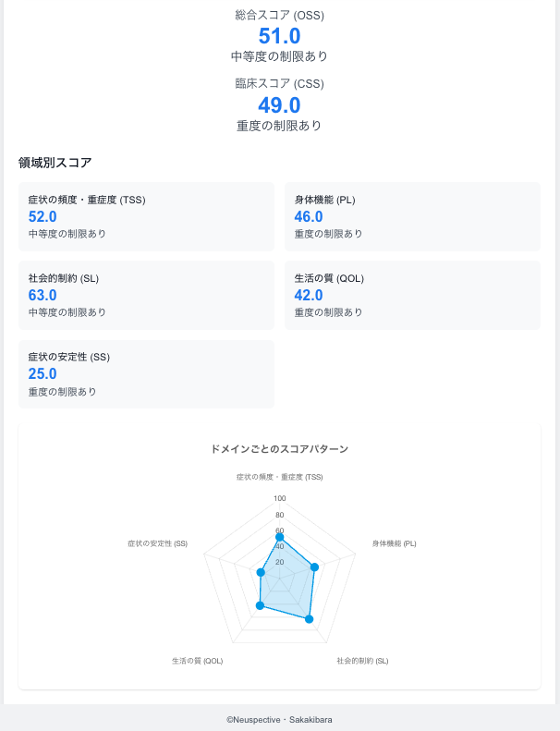Click the 症状の安定性 (SS) radar data point

point(261,573)
